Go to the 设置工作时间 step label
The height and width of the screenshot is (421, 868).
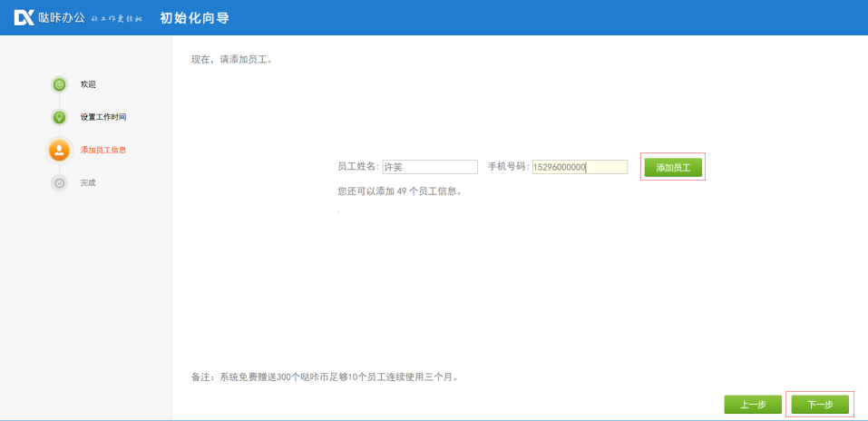(x=102, y=117)
